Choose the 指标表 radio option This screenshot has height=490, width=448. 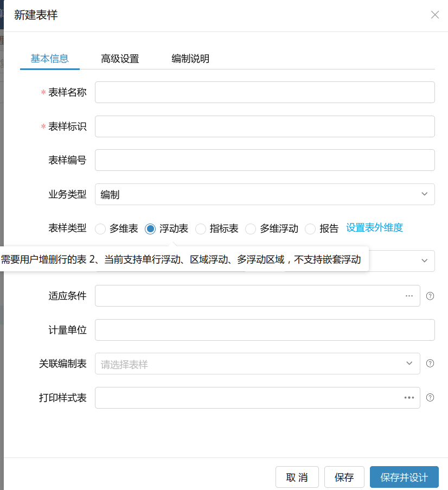click(x=201, y=229)
